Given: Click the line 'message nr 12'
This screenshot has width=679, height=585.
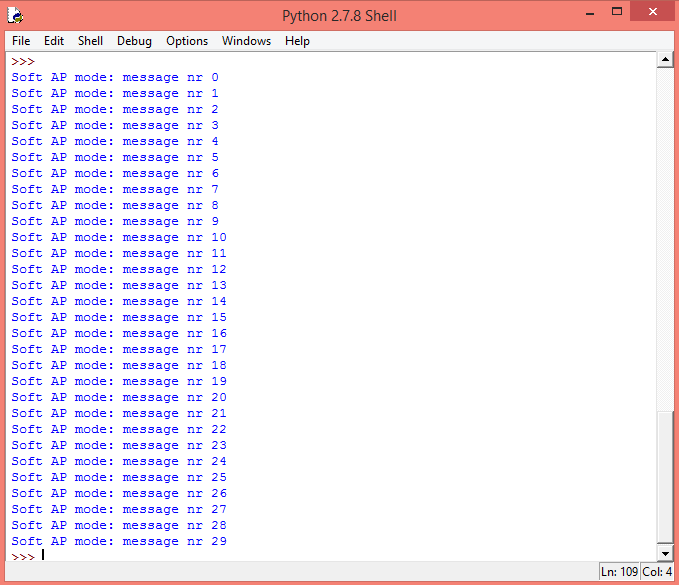Looking at the screenshot, I should pyautogui.click(x=119, y=270).
